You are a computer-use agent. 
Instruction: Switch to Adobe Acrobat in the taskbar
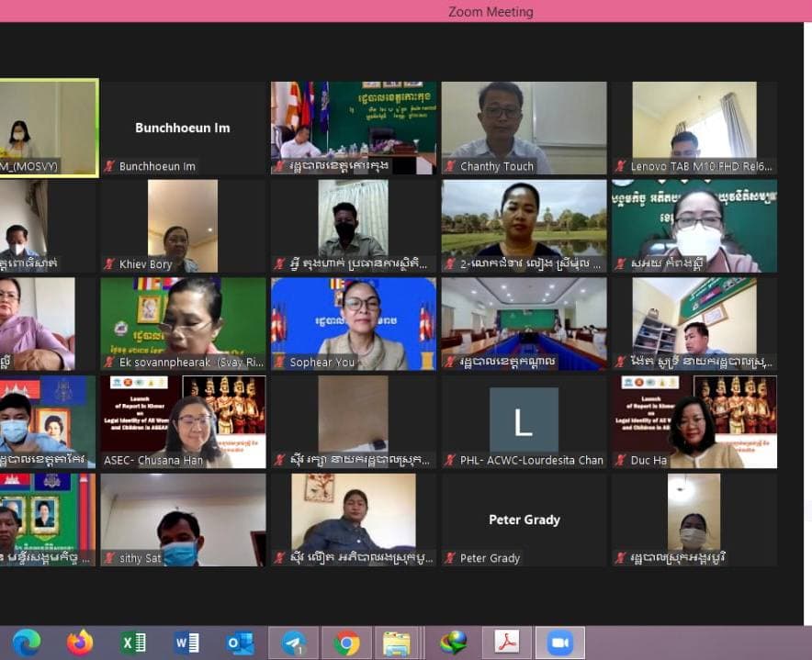[x=507, y=643]
